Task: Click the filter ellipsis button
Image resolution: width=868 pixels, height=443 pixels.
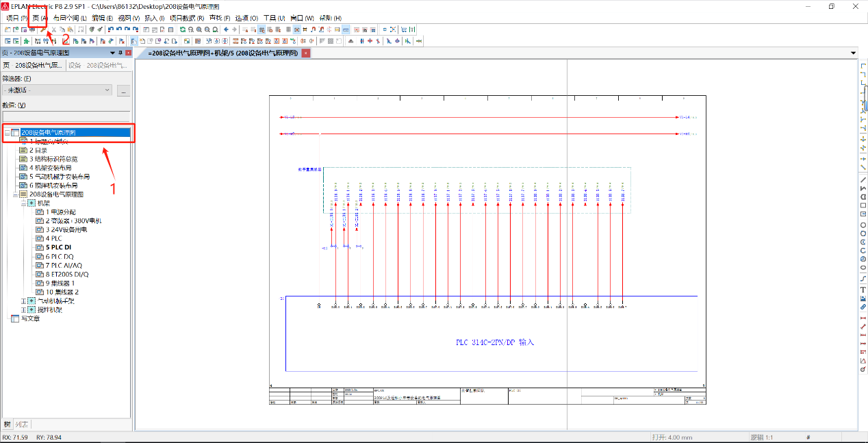Action: pos(123,90)
